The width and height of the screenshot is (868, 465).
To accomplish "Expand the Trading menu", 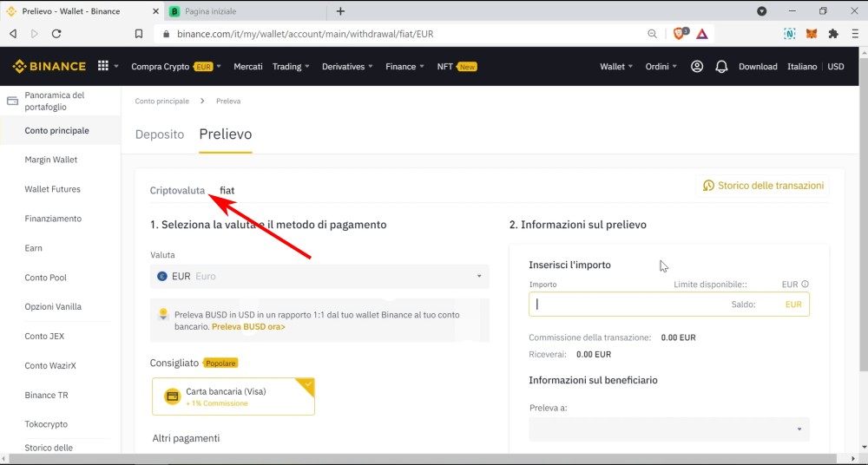I will pos(291,67).
